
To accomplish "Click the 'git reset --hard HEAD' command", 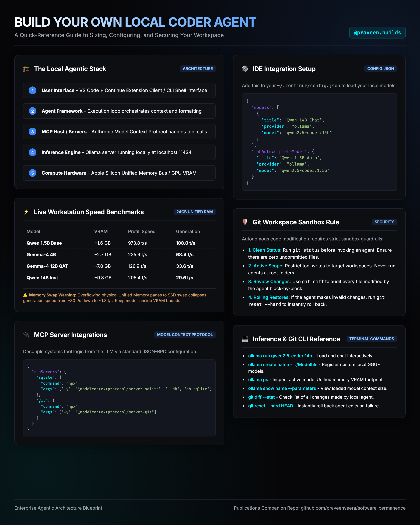I will (271, 406).
